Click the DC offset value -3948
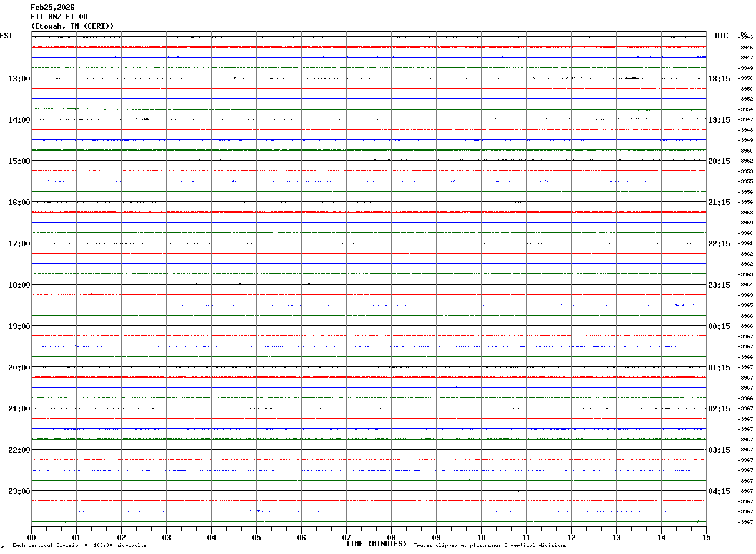Viewport: 756px width, 554px height. [745, 130]
